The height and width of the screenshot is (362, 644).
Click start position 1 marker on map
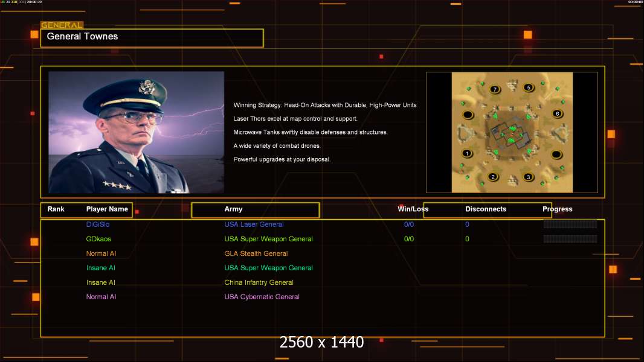point(466,153)
